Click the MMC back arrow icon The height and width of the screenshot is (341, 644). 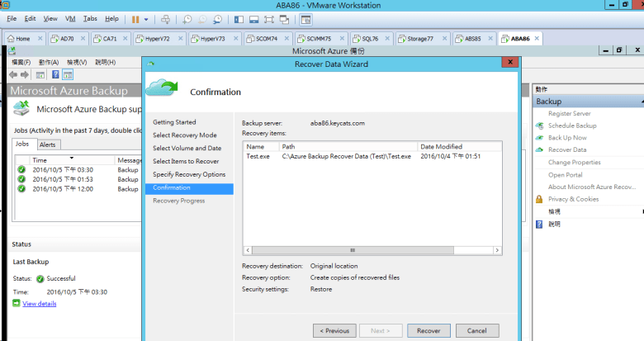click(12, 74)
